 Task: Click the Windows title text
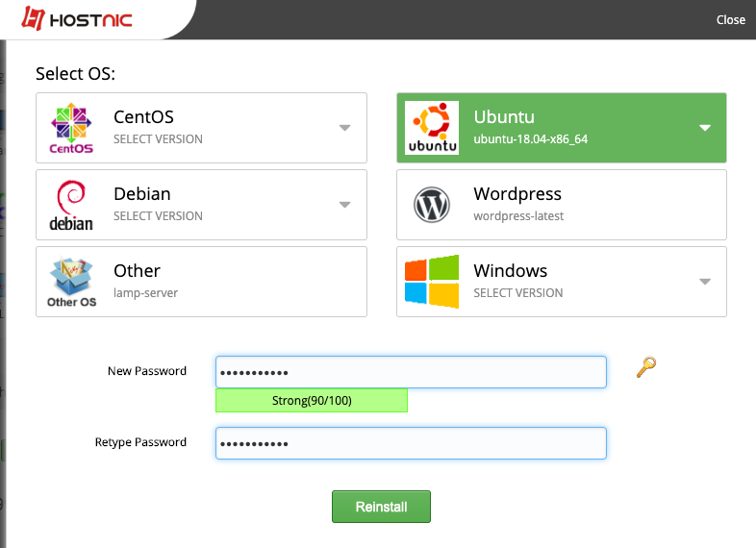(x=511, y=271)
